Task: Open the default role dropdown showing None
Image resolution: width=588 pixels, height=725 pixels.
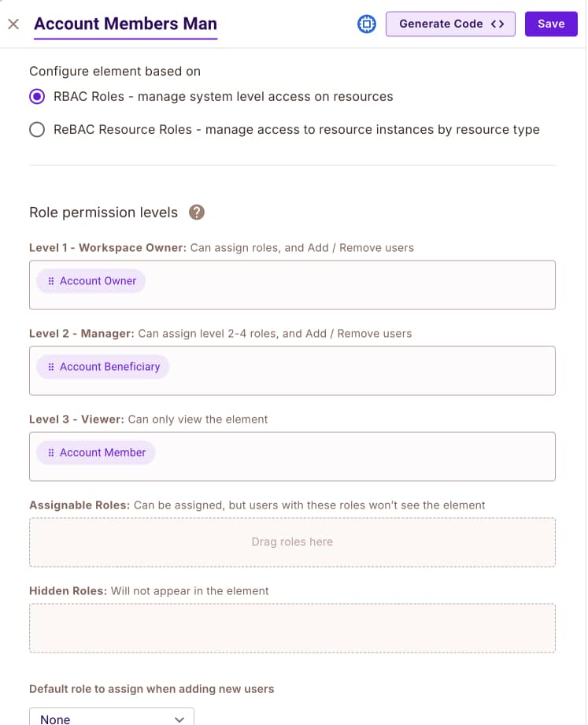Action: click(x=111, y=717)
